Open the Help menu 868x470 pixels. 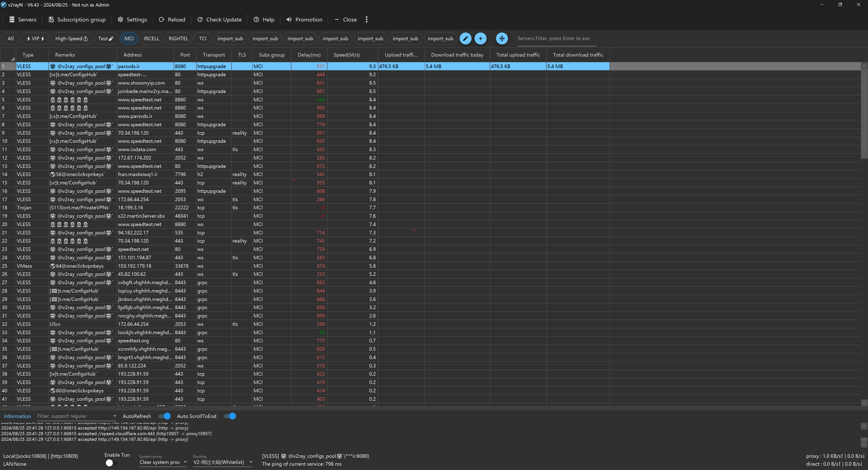tap(264, 19)
